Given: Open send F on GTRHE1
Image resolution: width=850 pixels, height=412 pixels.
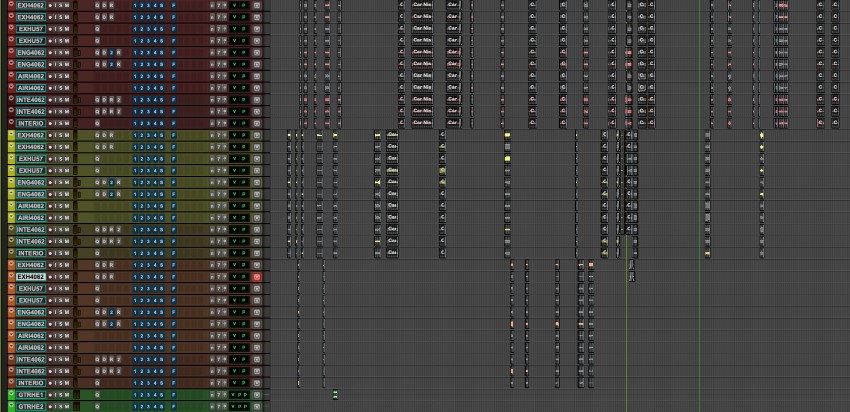Looking at the screenshot, I should (173, 395).
